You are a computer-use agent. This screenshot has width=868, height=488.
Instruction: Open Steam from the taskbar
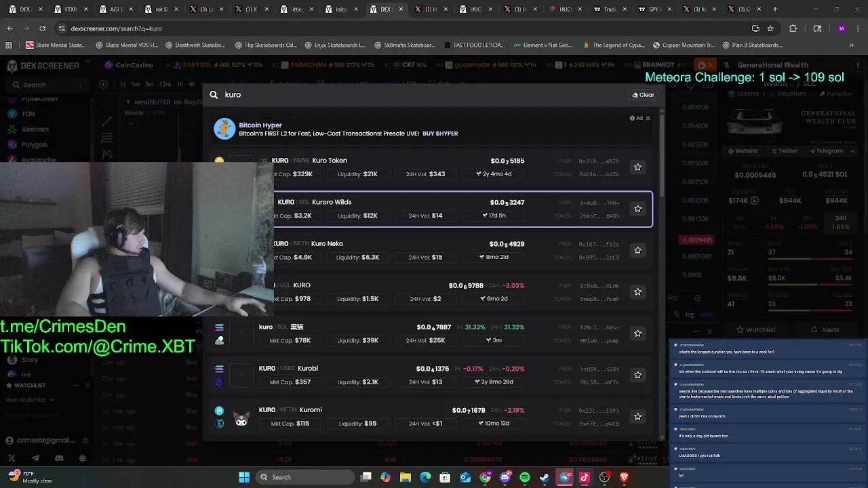coord(545,477)
